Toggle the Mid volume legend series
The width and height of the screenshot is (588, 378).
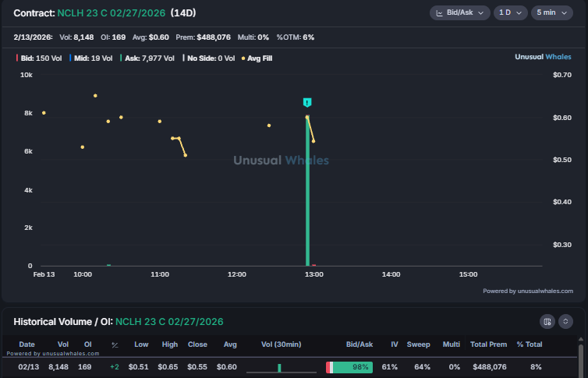(91, 58)
